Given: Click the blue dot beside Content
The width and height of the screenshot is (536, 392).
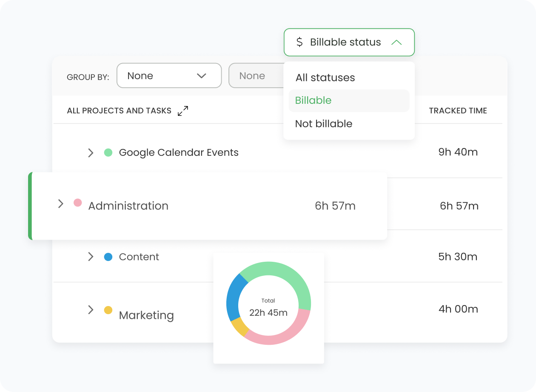Looking at the screenshot, I should pyautogui.click(x=108, y=257).
